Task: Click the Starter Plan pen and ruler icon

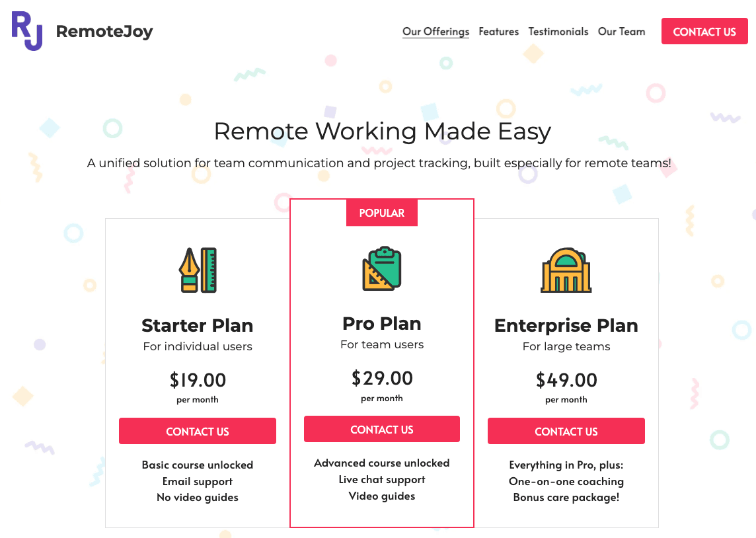Action: click(198, 270)
